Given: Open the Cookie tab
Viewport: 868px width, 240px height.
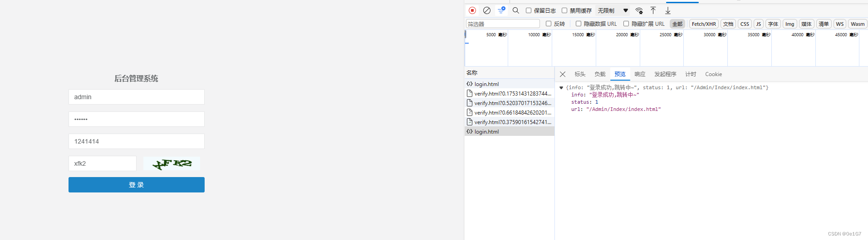Looking at the screenshot, I should pos(713,74).
